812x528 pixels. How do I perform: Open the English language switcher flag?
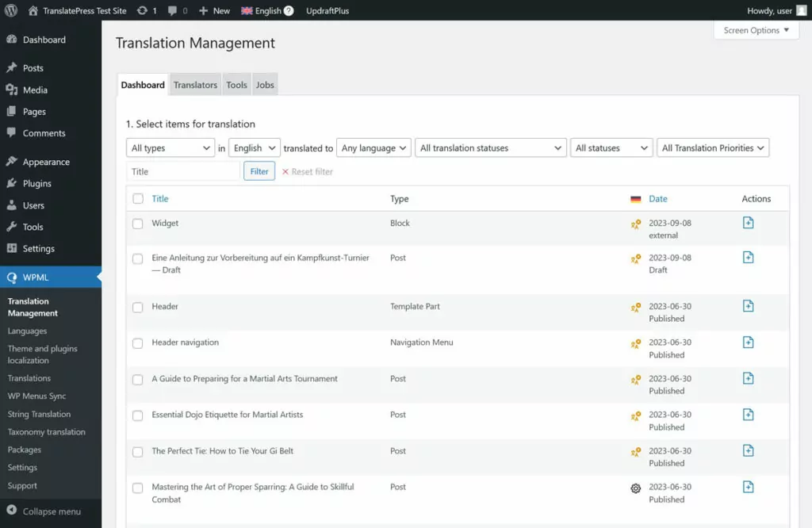click(x=247, y=10)
